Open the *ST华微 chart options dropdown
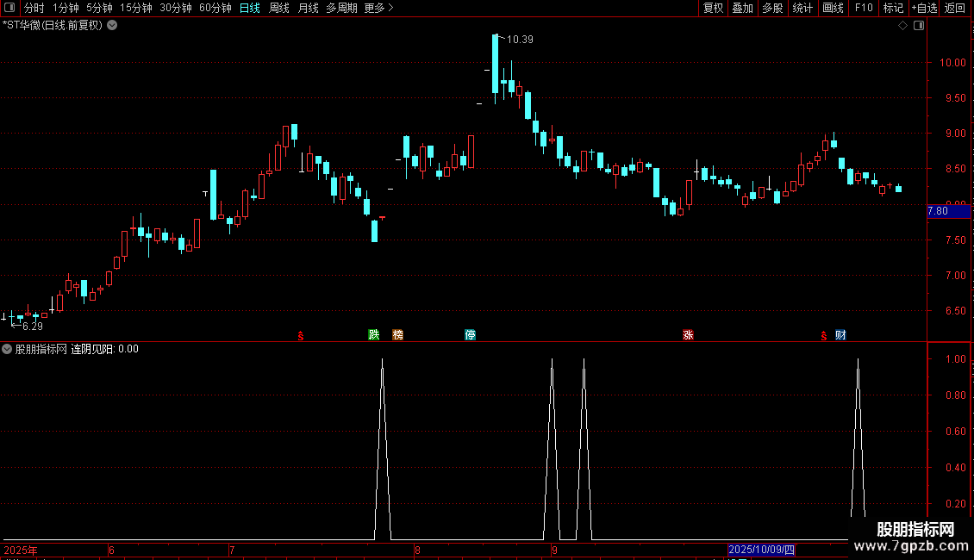 click(112, 26)
